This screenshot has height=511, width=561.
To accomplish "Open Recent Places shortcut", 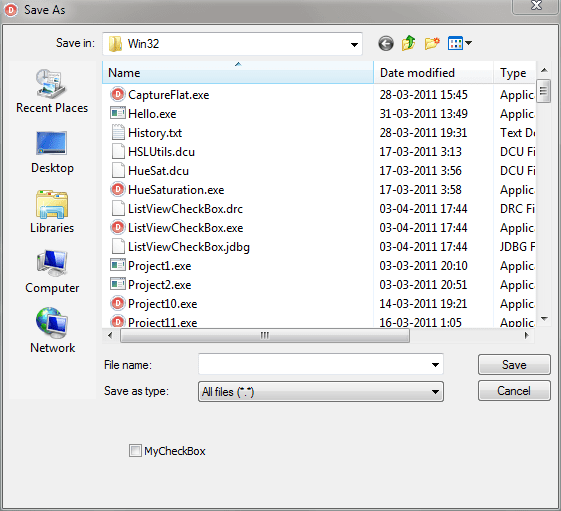I will click(x=52, y=91).
